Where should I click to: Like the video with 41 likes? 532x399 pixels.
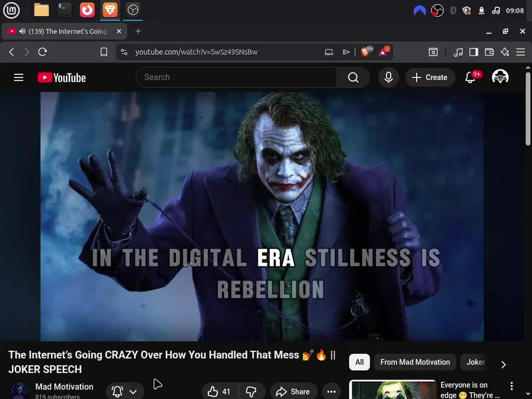coord(219,392)
